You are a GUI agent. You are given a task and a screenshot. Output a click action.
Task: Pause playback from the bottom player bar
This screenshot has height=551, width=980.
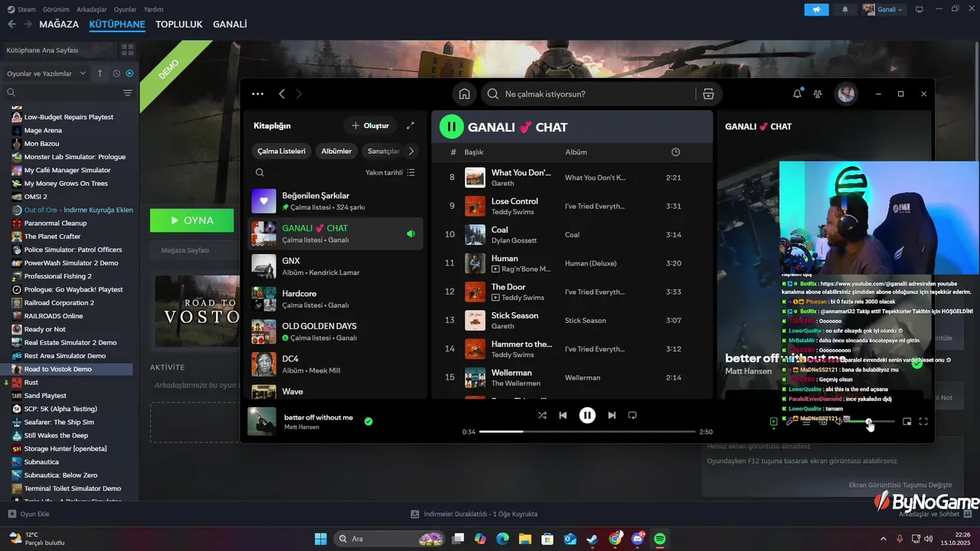587,416
